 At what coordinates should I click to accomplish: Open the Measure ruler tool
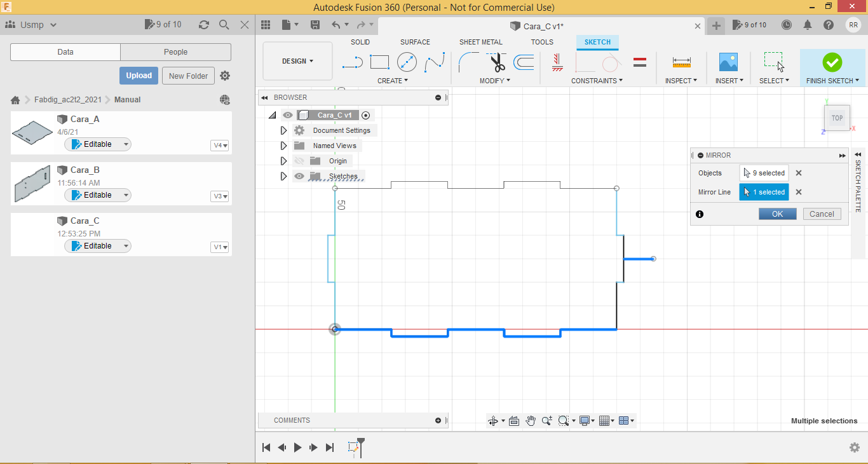point(681,62)
